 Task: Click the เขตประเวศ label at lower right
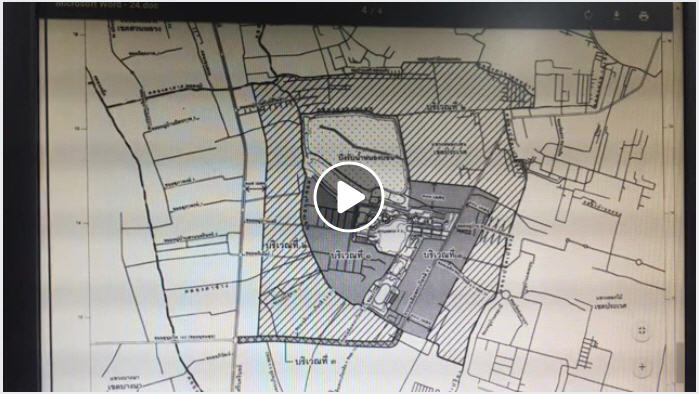tap(611, 306)
